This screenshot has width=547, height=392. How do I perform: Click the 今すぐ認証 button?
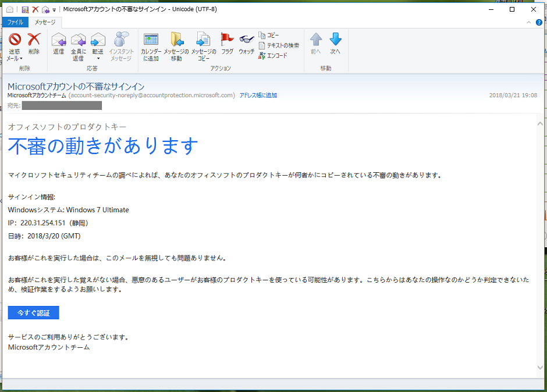click(x=34, y=312)
